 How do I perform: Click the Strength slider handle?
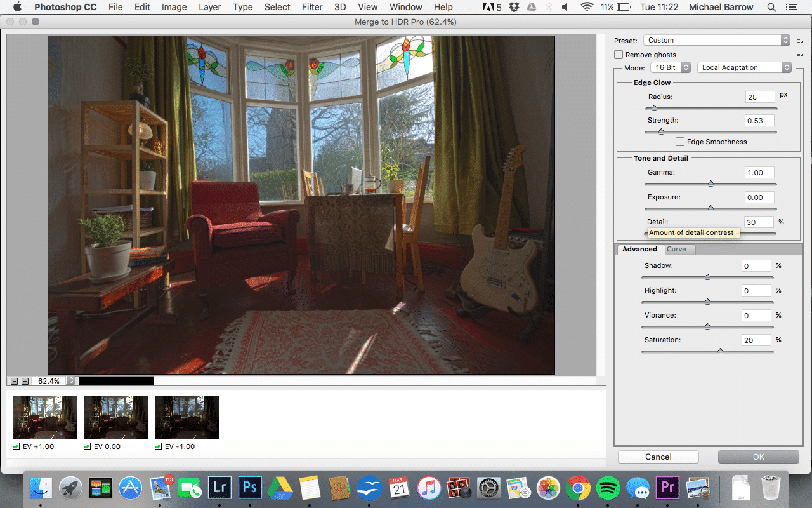tap(661, 131)
